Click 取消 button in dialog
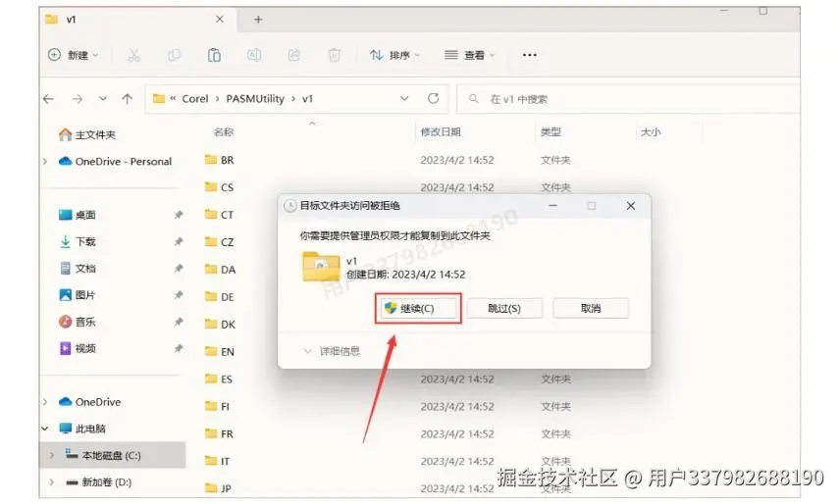This screenshot has height=504, width=839. [591, 309]
